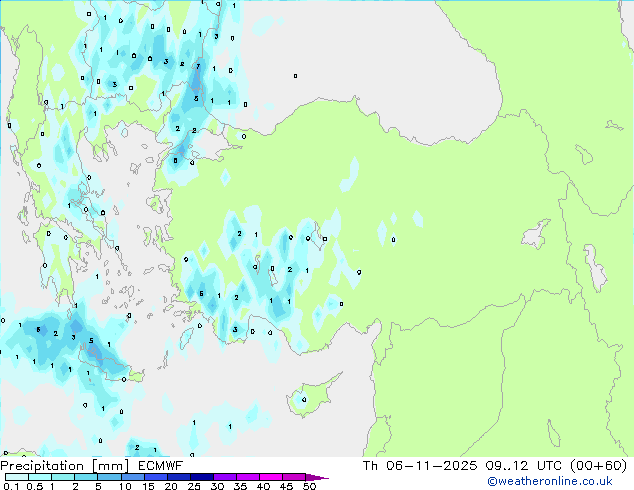The image size is (634, 490).
Task: Select the '(00+60)' forecast offset text
Action: (x=599, y=466)
